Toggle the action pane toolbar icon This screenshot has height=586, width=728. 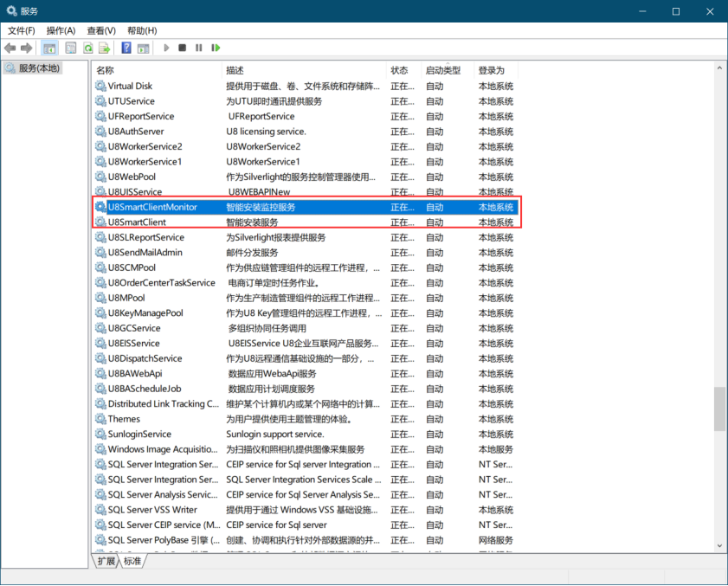pyautogui.click(x=144, y=48)
